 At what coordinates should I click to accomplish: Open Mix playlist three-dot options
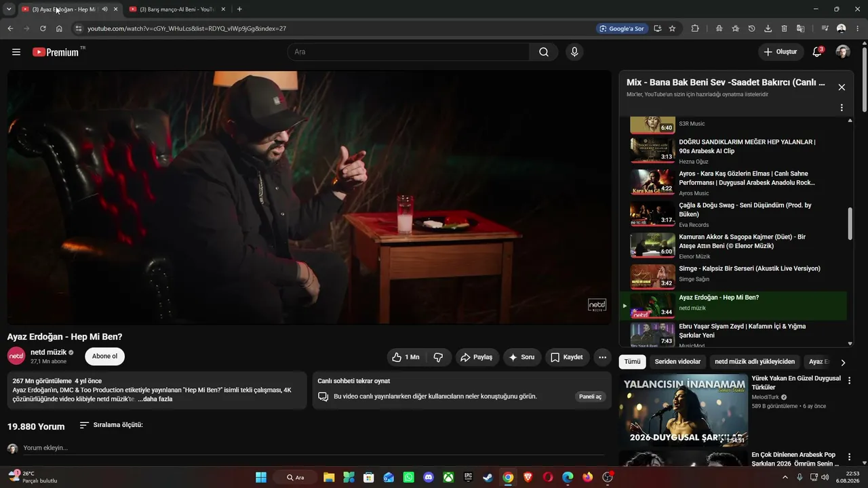(842, 108)
